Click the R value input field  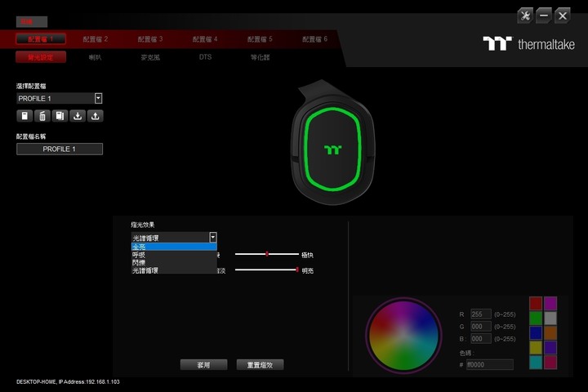point(481,314)
